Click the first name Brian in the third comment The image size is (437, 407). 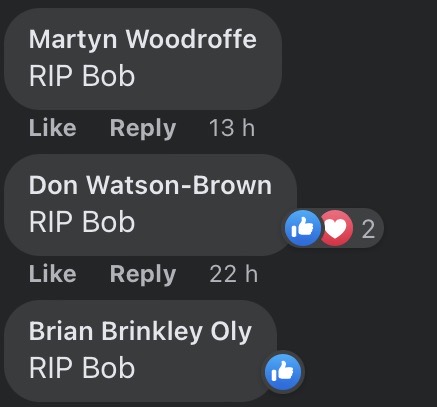click(61, 331)
